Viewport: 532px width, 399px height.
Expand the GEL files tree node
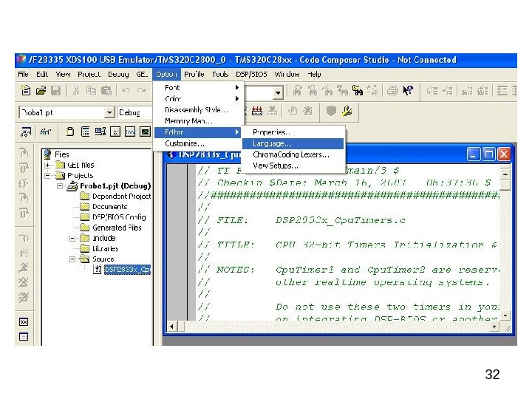[47, 166]
